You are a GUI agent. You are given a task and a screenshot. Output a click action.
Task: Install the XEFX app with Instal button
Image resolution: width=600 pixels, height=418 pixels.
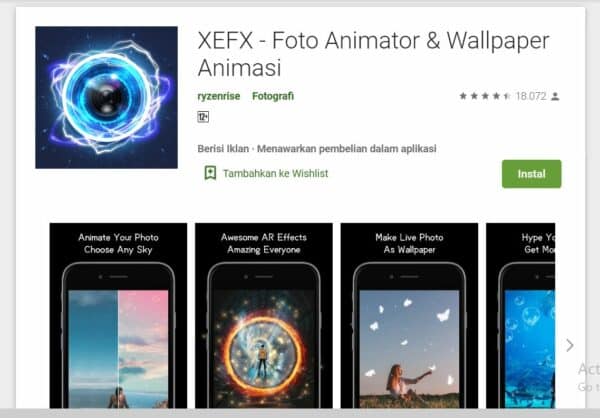pyautogui.click(x=532, y=174)
